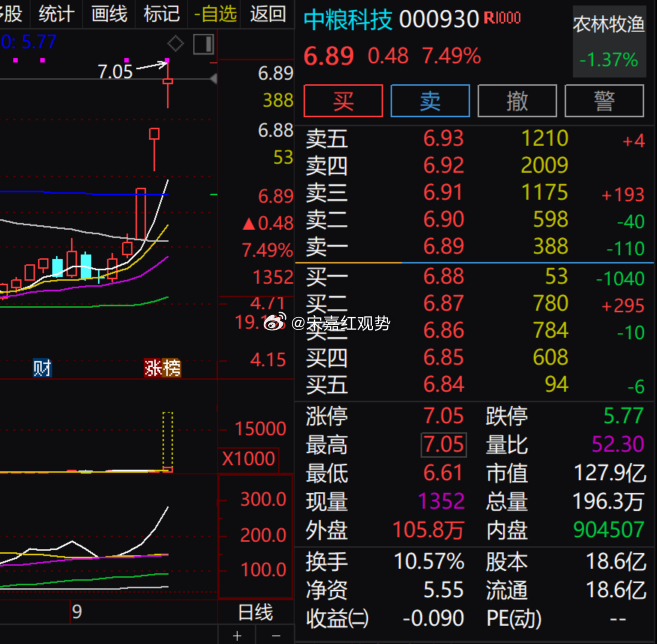Screen dimensions: 657x644
Task: Click the 收益(二) value -0.090
Action: pos(433,618)
